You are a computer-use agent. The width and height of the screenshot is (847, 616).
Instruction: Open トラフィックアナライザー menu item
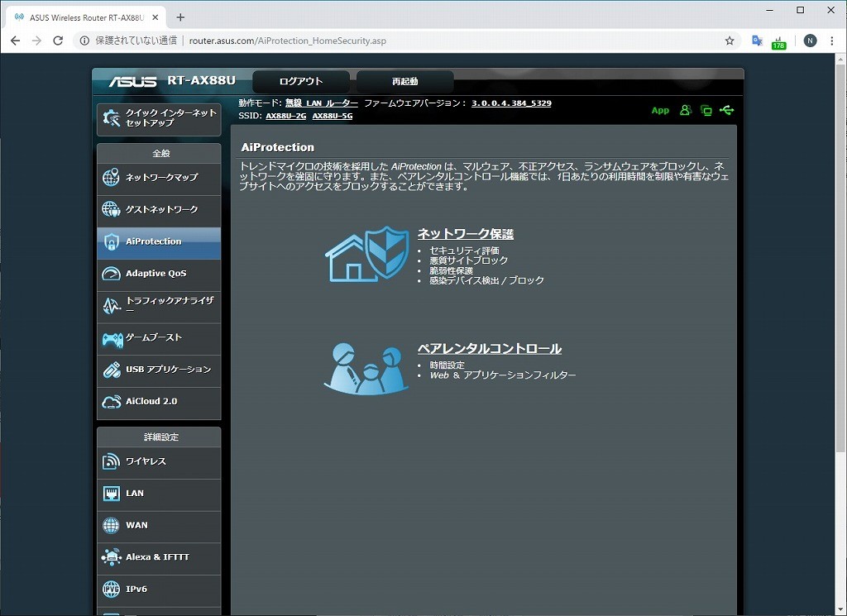tap(159, 306)
